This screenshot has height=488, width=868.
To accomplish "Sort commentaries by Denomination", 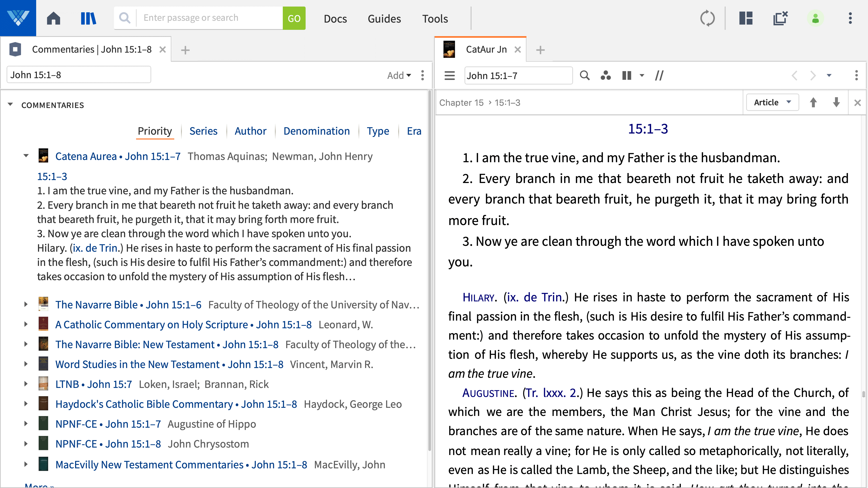I will tap(316, 131).
